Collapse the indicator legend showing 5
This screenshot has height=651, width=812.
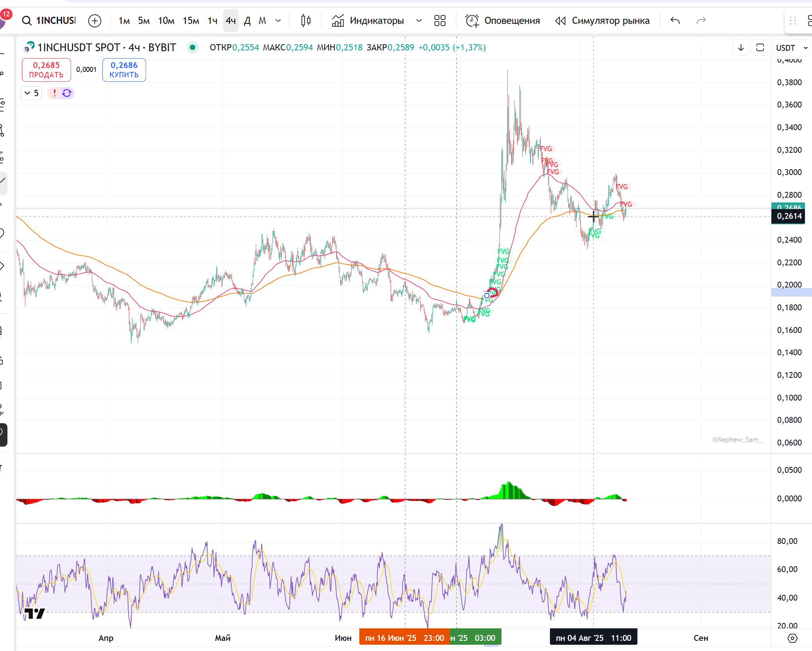31,93
